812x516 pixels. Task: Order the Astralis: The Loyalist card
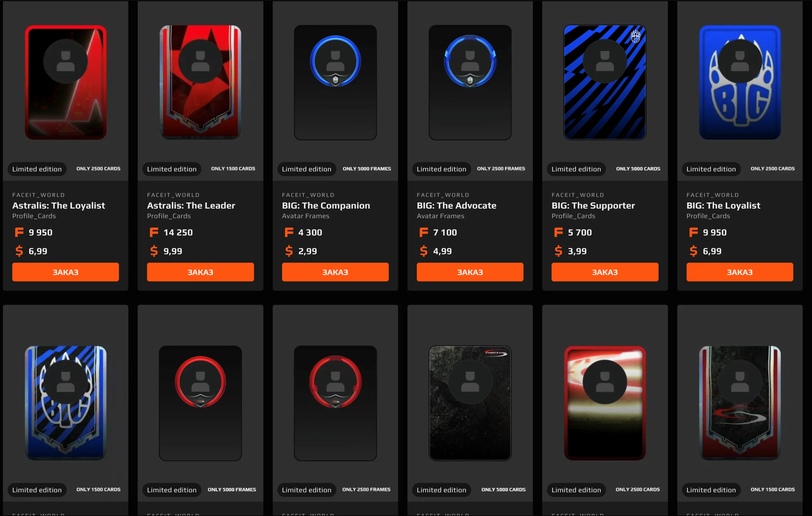[x=65, y=272]
